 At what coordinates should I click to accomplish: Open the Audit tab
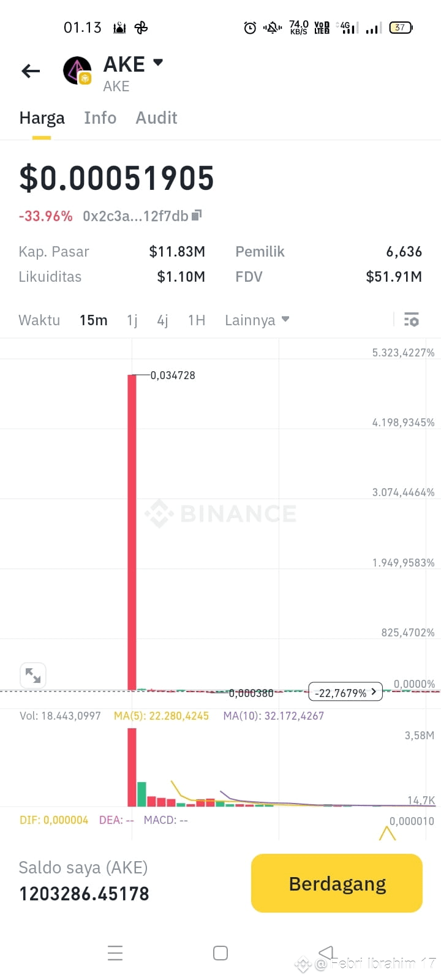click(x=156, y=118)
